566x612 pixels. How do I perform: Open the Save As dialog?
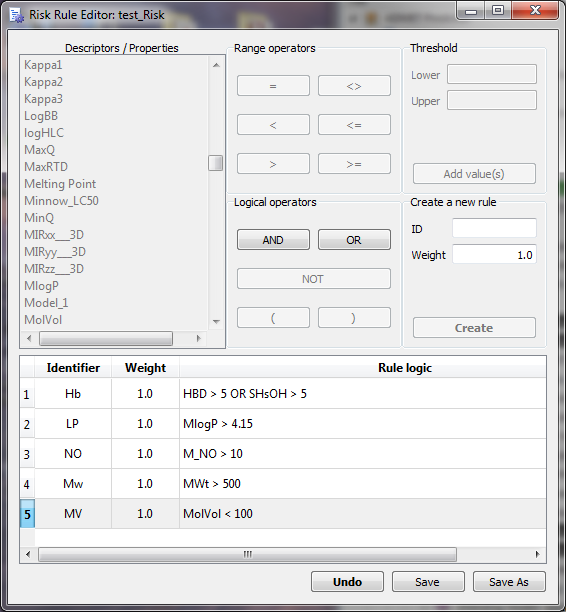pos(509,582)
